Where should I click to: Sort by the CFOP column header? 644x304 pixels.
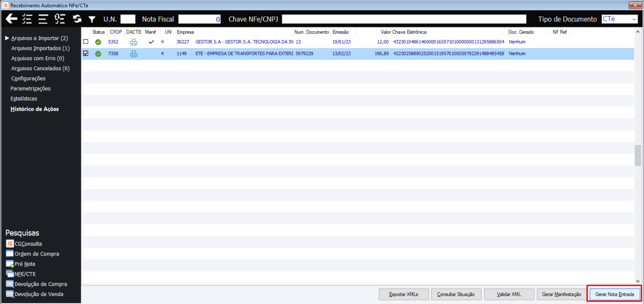pyautogui.click(x=116, y=32)
